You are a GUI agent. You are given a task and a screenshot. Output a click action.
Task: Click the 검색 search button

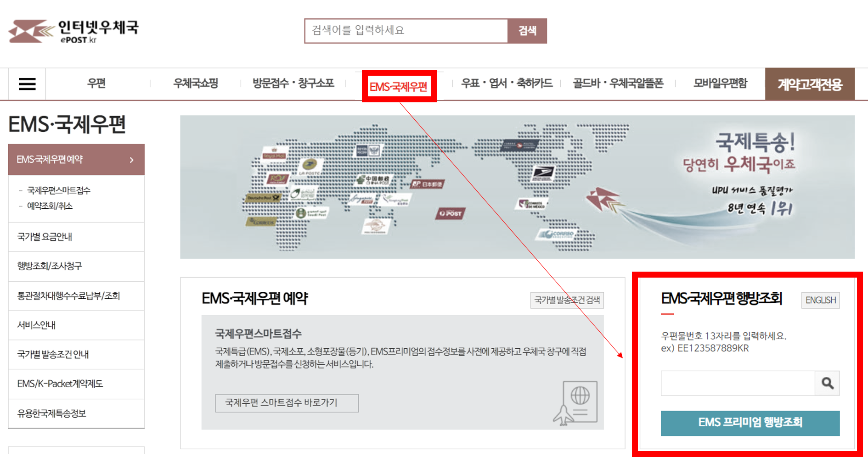[527, 31]
